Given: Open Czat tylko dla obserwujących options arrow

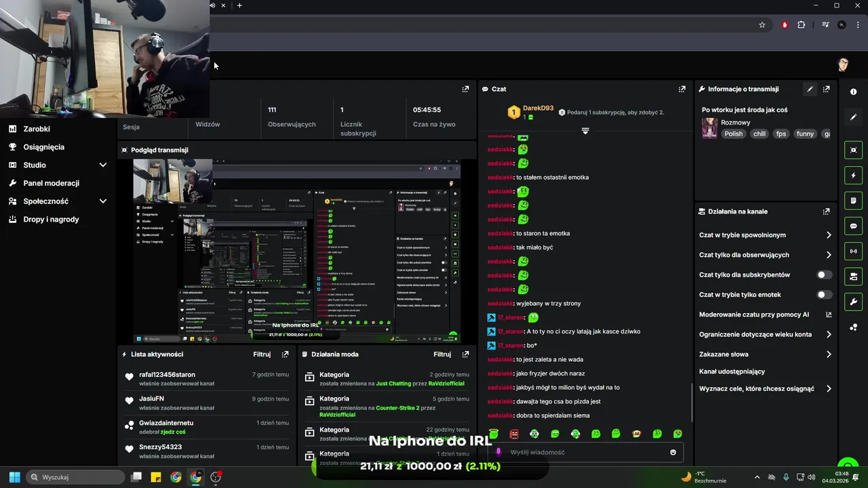Looking at the screenshot, I should (829, 255).
